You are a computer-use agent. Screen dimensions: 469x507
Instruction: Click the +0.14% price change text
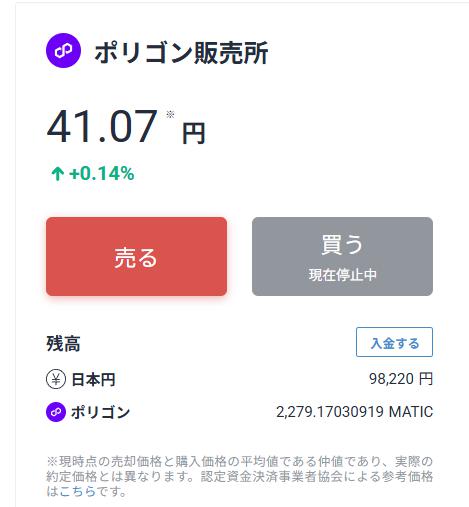(102, 174)
